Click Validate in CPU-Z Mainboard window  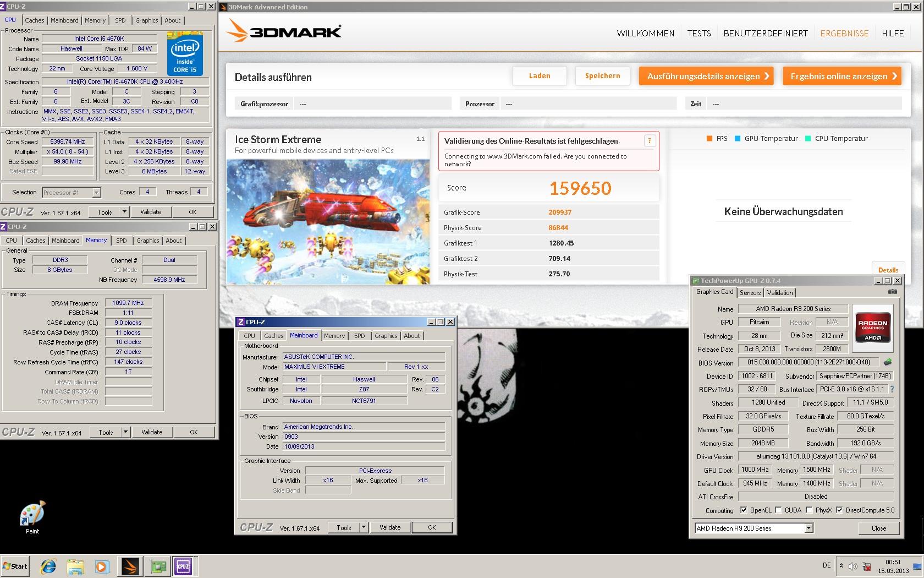tap(390, 527)
